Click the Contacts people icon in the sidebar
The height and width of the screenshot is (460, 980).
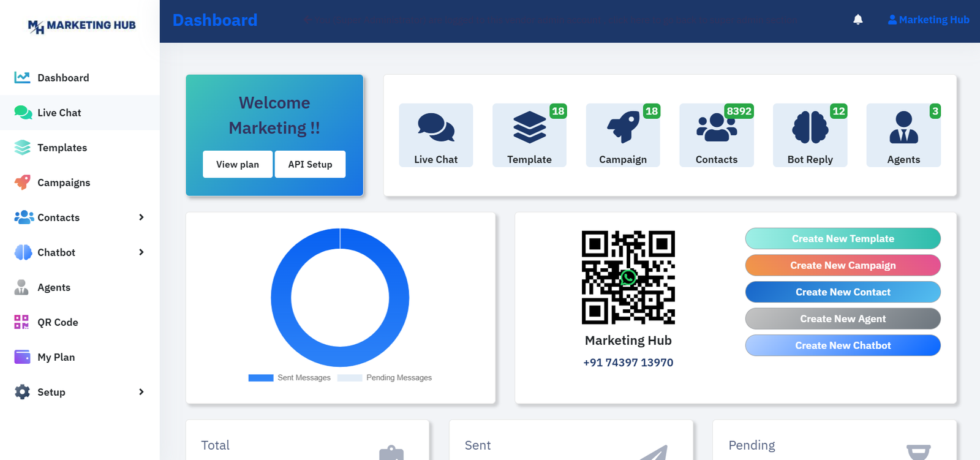click(24, 217)
